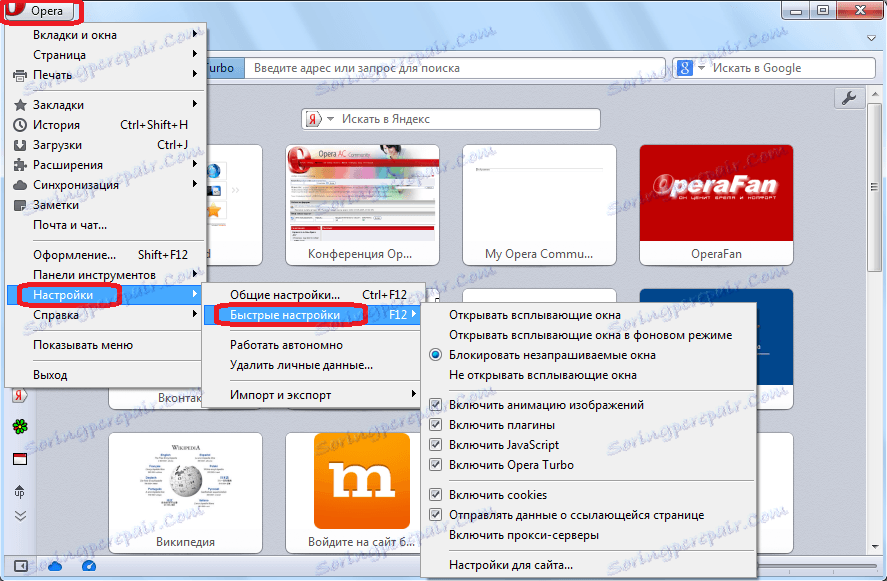Click the download icon beside Загрузки
Screen dimensions: 887x581
coord(20,145)
